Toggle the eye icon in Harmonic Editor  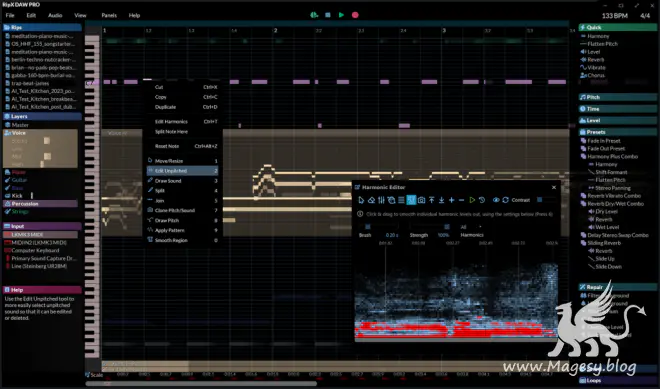tap(496, 200)
